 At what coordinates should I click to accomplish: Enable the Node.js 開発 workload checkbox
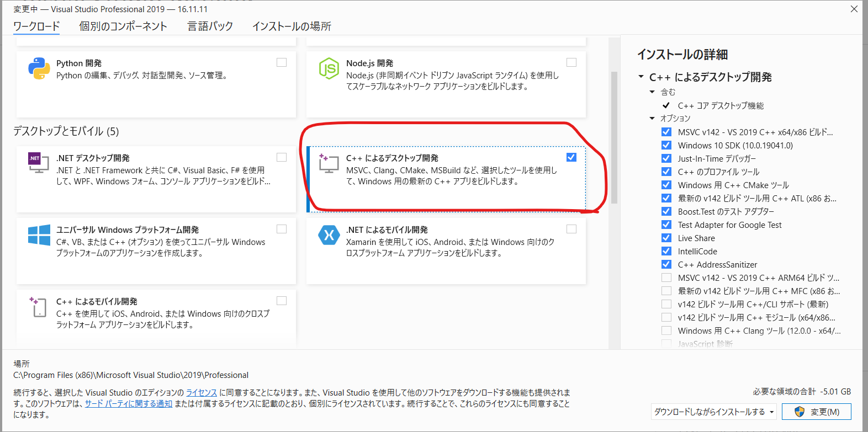coord(571,62)
